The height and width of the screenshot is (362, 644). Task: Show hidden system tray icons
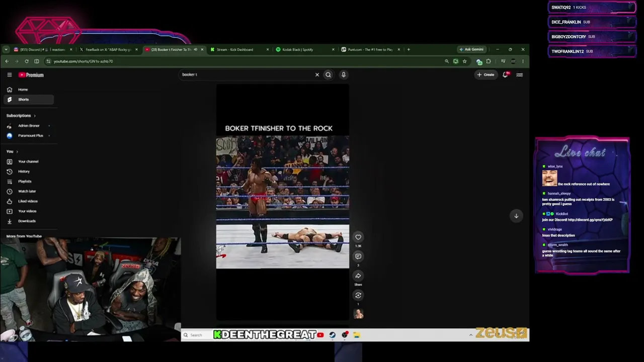click(471, 335)
